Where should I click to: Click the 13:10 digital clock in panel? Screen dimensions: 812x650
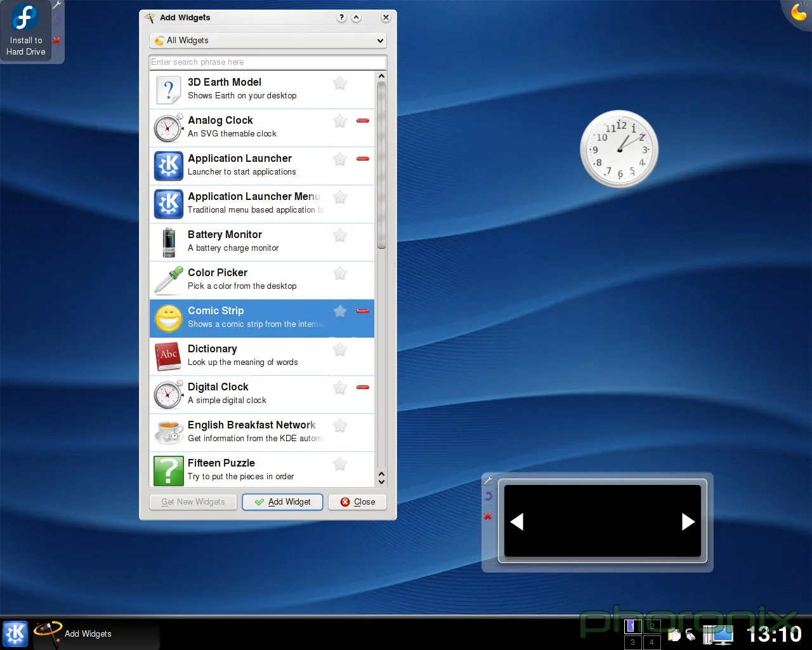tap(774, 634)
